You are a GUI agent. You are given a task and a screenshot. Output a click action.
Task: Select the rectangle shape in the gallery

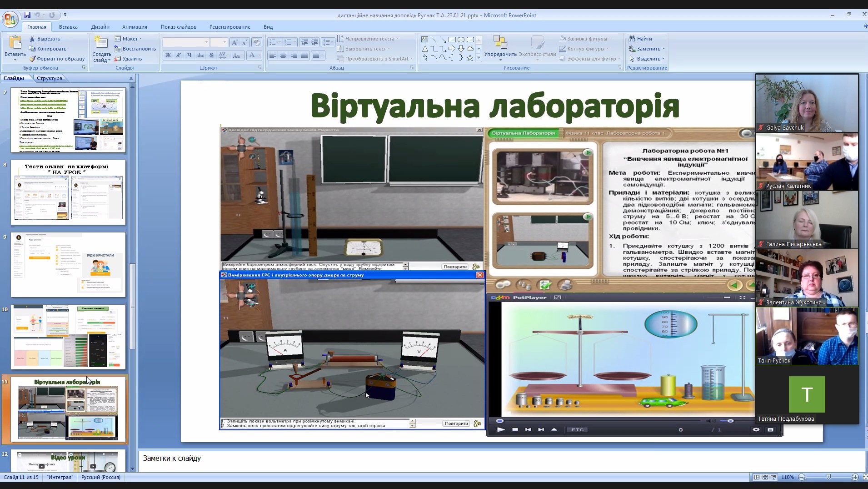[x=452, y=40]
